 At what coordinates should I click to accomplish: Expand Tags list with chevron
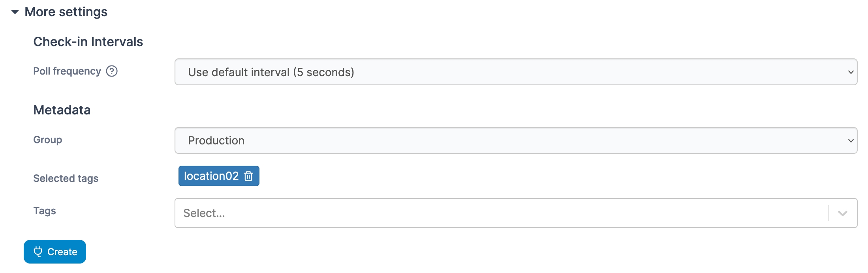click(x=843, y=213)
